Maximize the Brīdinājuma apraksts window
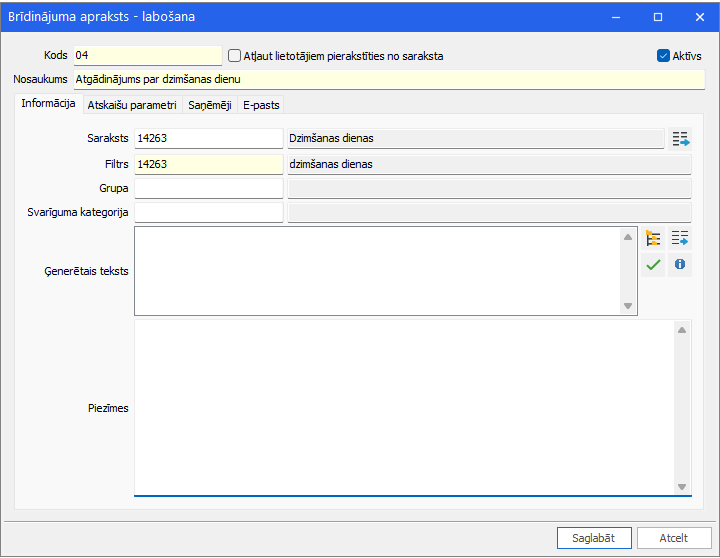Viewport: 720px width, 558px height. click(658, 17)
